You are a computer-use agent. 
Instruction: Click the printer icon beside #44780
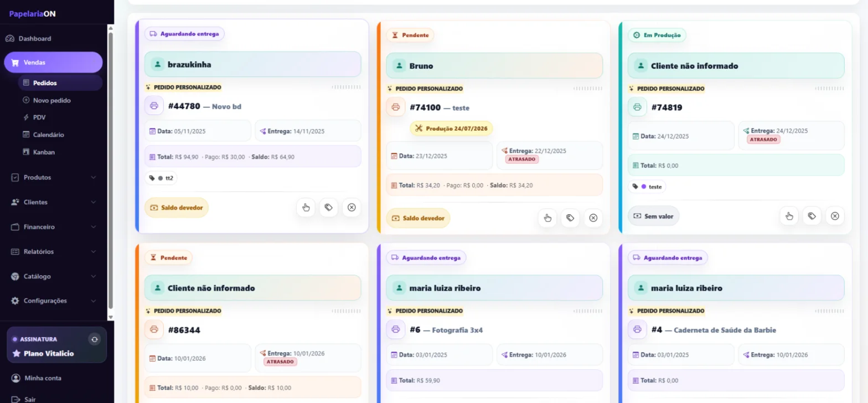[x=154, y=106]
